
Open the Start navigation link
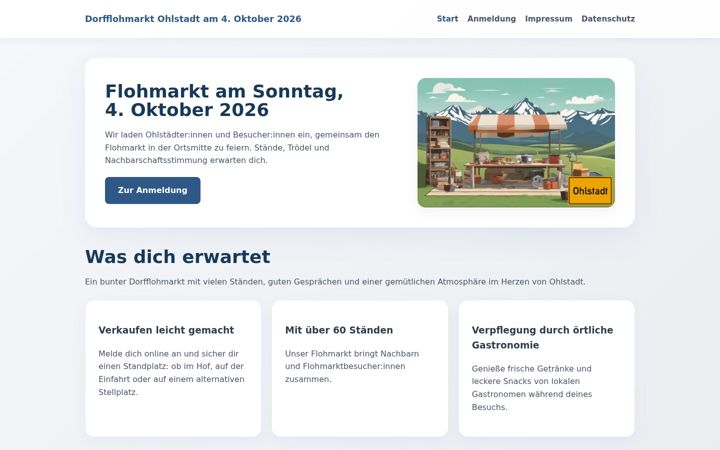pyautogui.click(x=447, y=19)
